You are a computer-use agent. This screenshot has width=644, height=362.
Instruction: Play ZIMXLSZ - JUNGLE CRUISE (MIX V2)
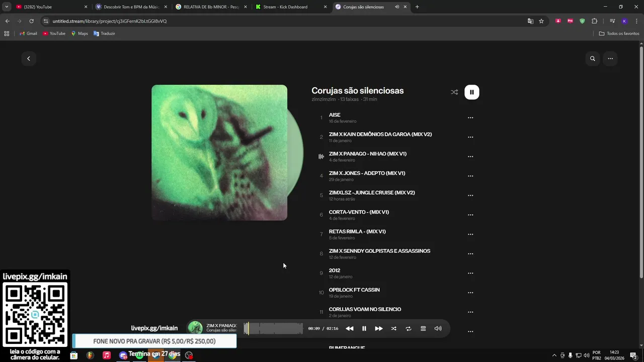[372, 193]
